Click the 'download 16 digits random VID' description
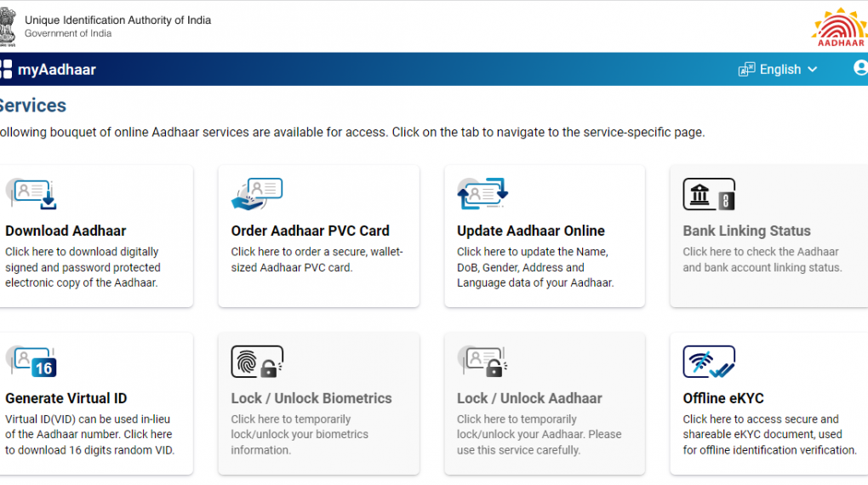 (89, 435)
